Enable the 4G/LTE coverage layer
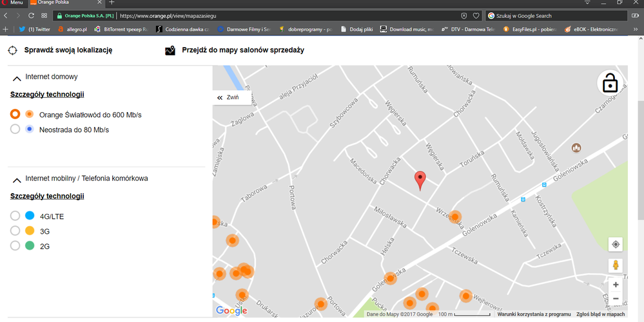This screenshot has width=644, height=322. 15,216
